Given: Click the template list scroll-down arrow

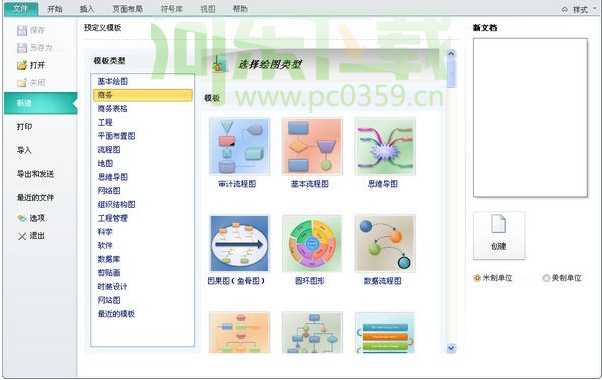Looking at the screenshot, I should 451,348.
